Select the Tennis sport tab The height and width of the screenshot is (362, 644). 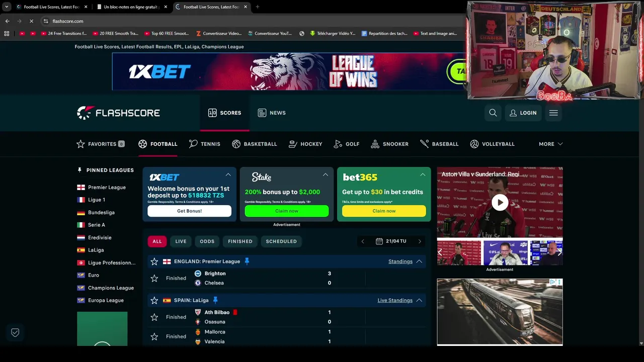pos(205,144)
